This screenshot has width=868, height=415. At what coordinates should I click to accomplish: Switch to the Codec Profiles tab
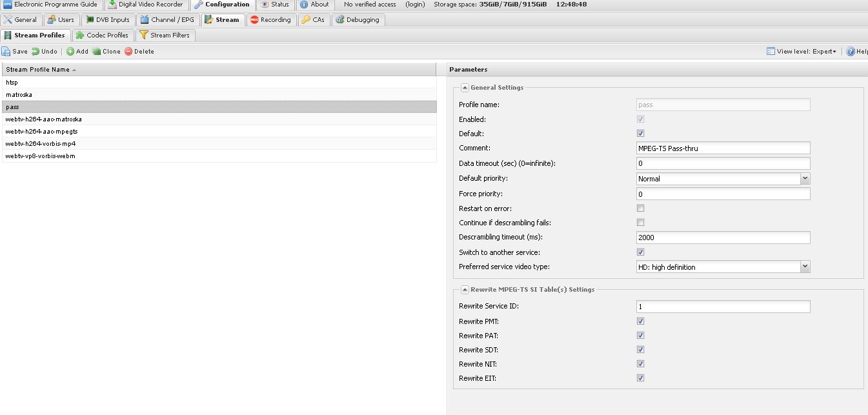coord(102,35)
